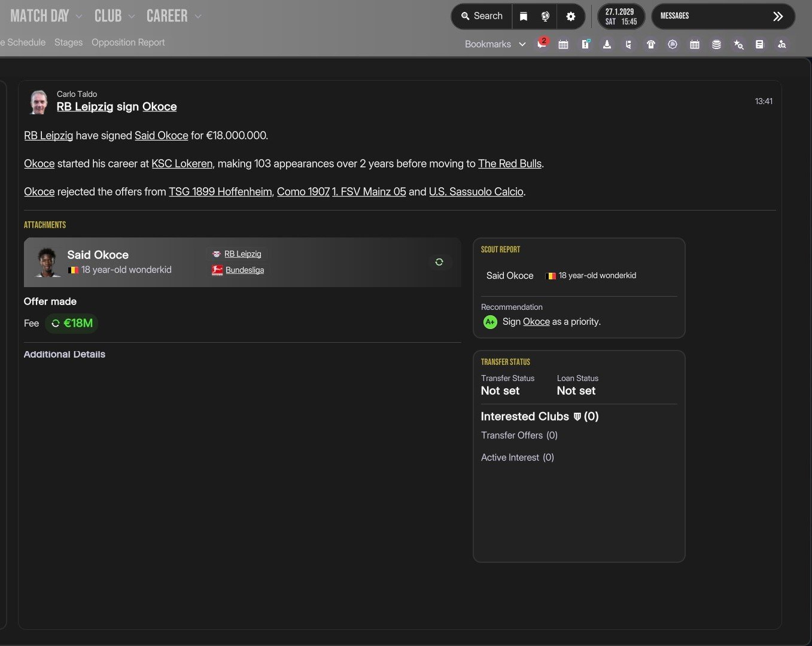Click RB Leipzig chip in attachment card
The image size is (812, 646).
tap(237, 254)
